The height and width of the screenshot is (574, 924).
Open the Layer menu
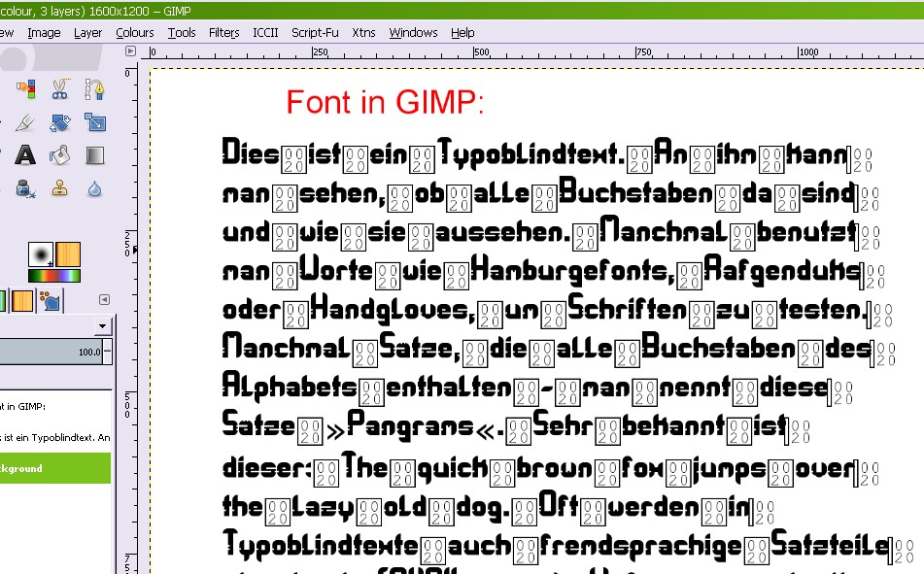click(x=87, y=33)
